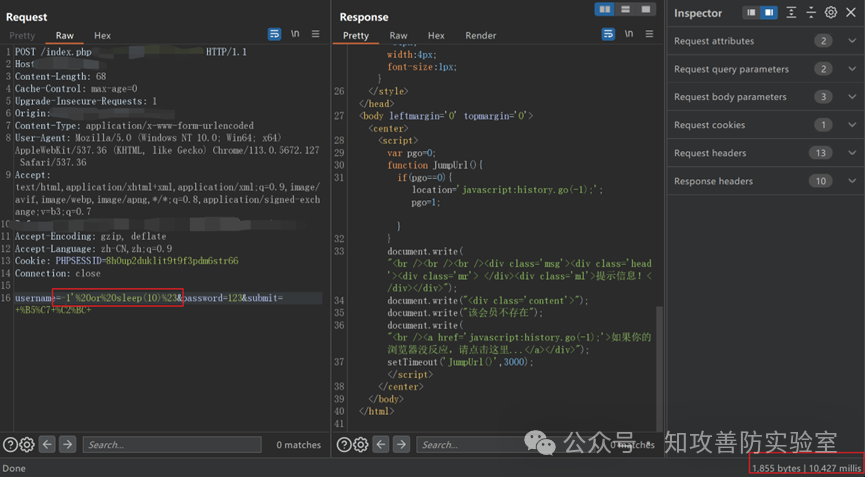Screen dimensions: 865x477
Task: Switch Request view to Raw tab
Action: pyautogui.click(x=65, y=35)
